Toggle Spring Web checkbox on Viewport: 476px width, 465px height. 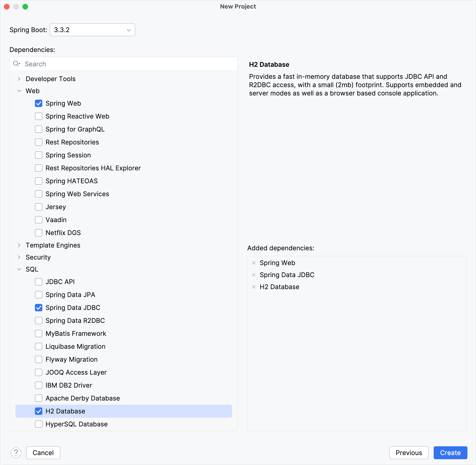(38, 104)
